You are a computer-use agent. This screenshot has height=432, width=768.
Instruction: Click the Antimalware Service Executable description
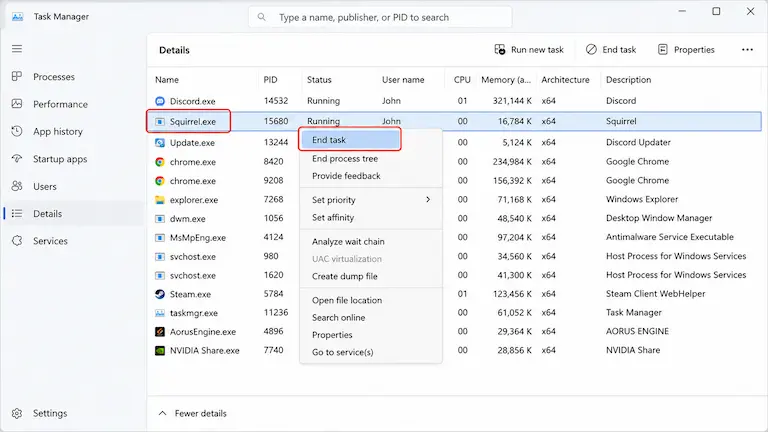(670, 237)
